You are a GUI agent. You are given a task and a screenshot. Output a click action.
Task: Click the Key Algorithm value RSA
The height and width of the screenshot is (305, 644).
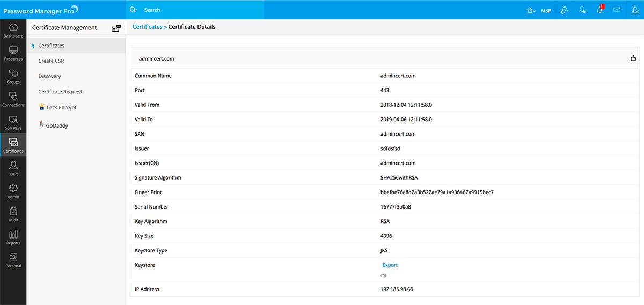[385, 221]
